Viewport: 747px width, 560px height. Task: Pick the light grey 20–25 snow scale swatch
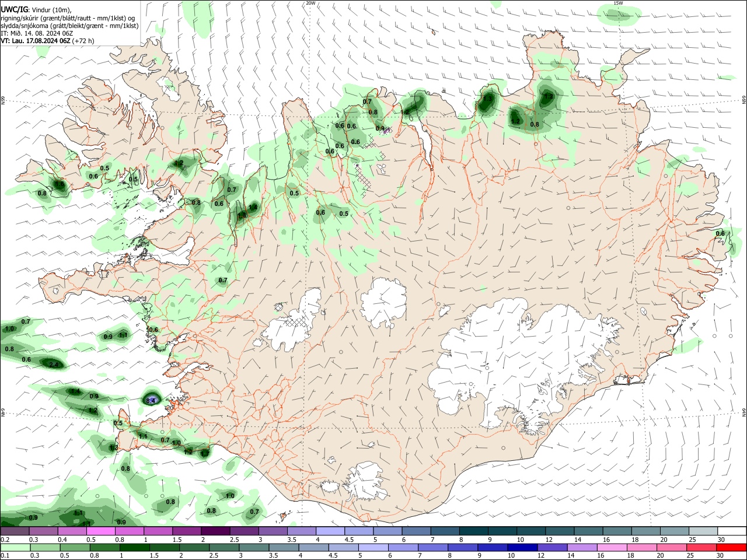(703, 531)
